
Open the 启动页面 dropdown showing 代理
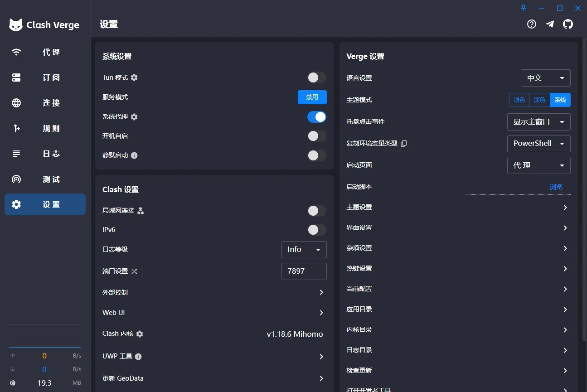[x=539, y=165]
